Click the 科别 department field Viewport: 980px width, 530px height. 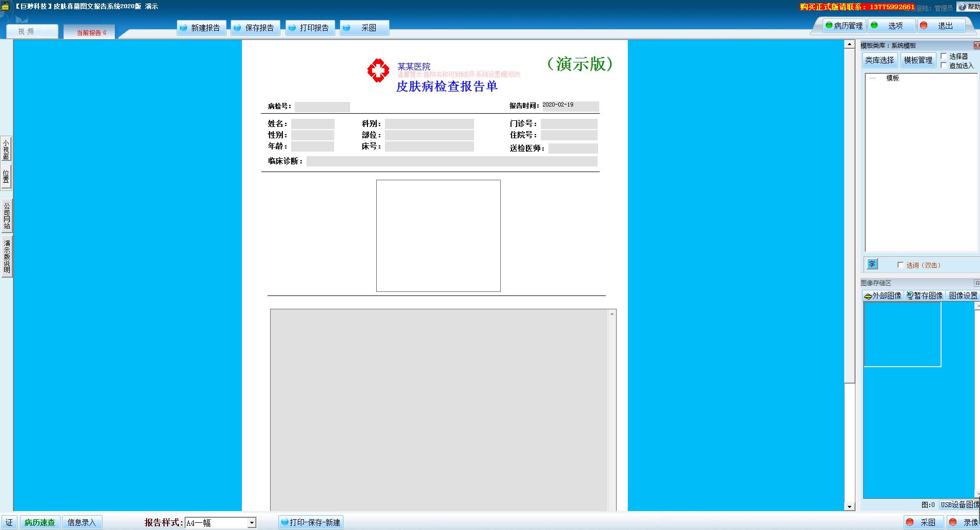(430, 123)
